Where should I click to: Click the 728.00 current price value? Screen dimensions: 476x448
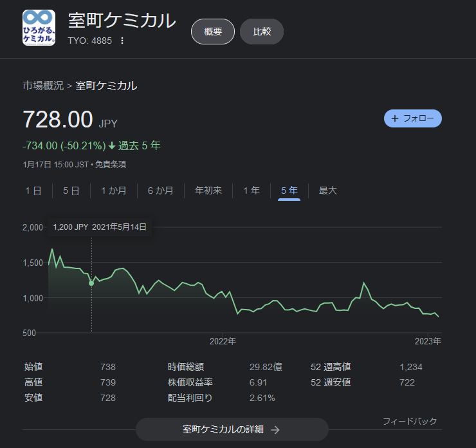tap(58, 119)
